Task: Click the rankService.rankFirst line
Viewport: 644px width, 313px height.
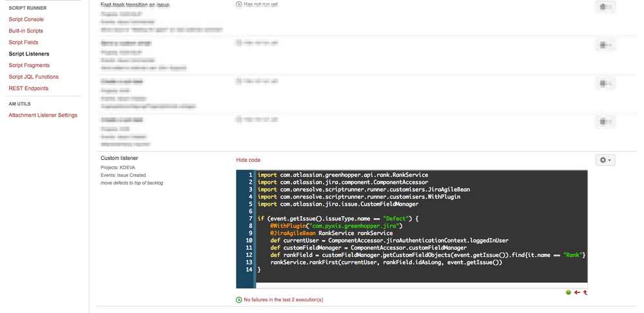Action: [387, 264]
